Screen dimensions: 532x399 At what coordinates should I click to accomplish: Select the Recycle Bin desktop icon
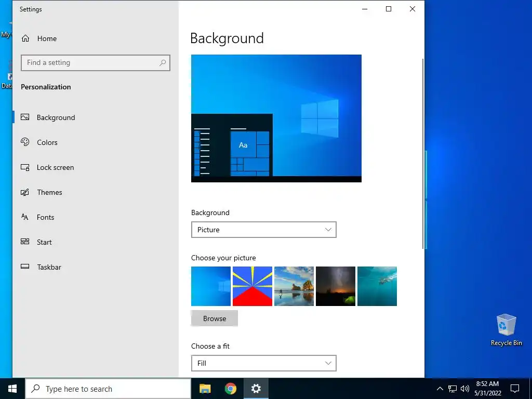506,330
